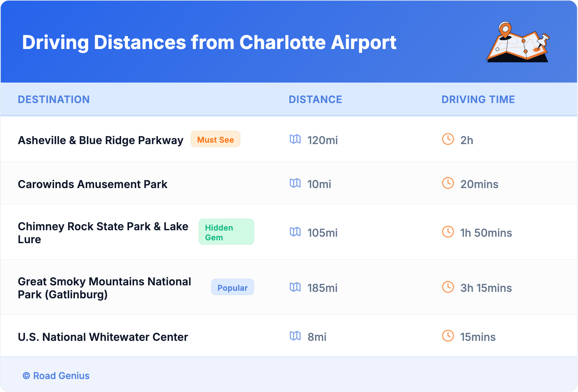The width and height of the screenshot is (578, 392).
Task: Click the map icon beside 120mi
Action: pyautogui.click(x=295, y=139)
